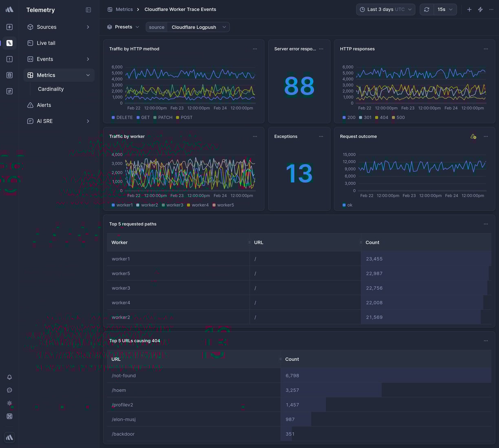
Task: Click the 200 status legend swatch
Action: pos(344,117)
